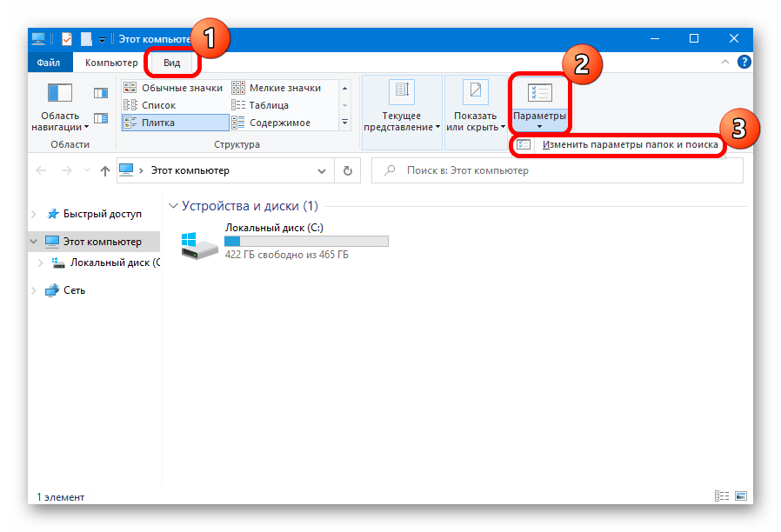
Task: Click the Back navigation arrow
Action: point(42,170)
